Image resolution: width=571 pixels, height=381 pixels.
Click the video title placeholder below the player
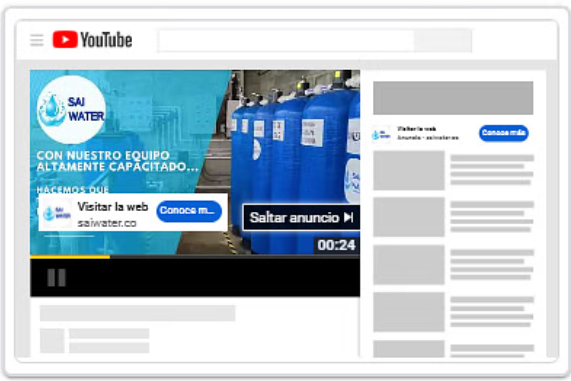coord(138,313)
